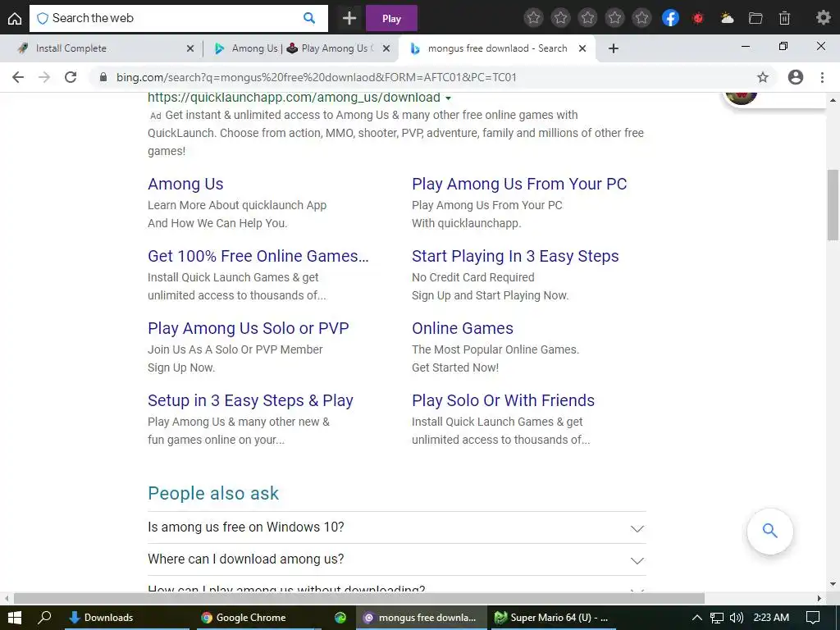Open Get 100% Free Online Games link

[258, 256]
